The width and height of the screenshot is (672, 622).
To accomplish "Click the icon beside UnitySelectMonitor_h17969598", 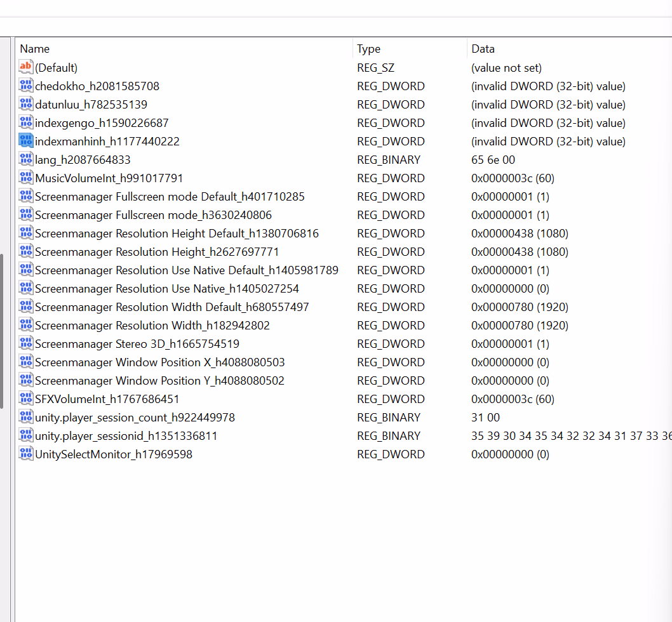I will click(26, 454).
